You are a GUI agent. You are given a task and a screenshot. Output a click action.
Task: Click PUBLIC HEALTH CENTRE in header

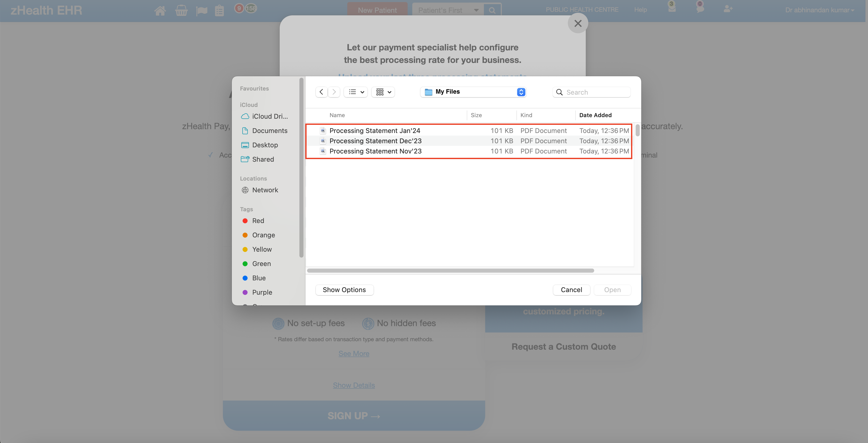pos(582,10)
